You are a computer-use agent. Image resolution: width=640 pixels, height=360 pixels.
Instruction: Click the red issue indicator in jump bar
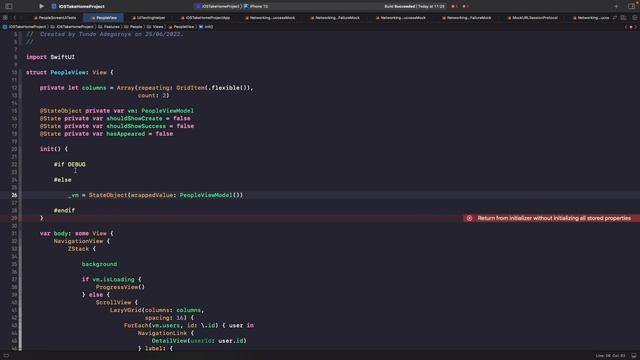point(631,27)
